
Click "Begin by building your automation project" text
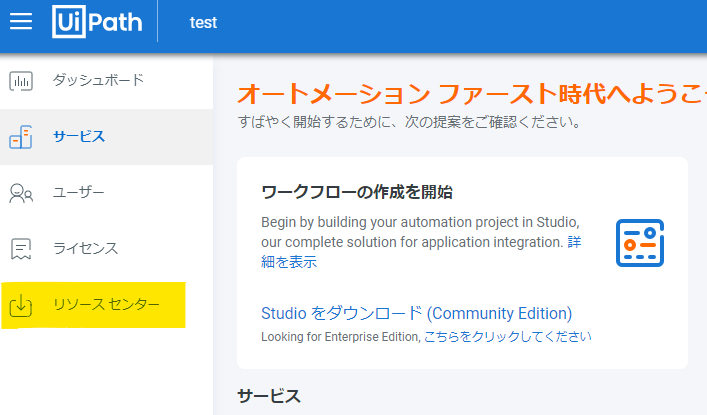(421, 232)
